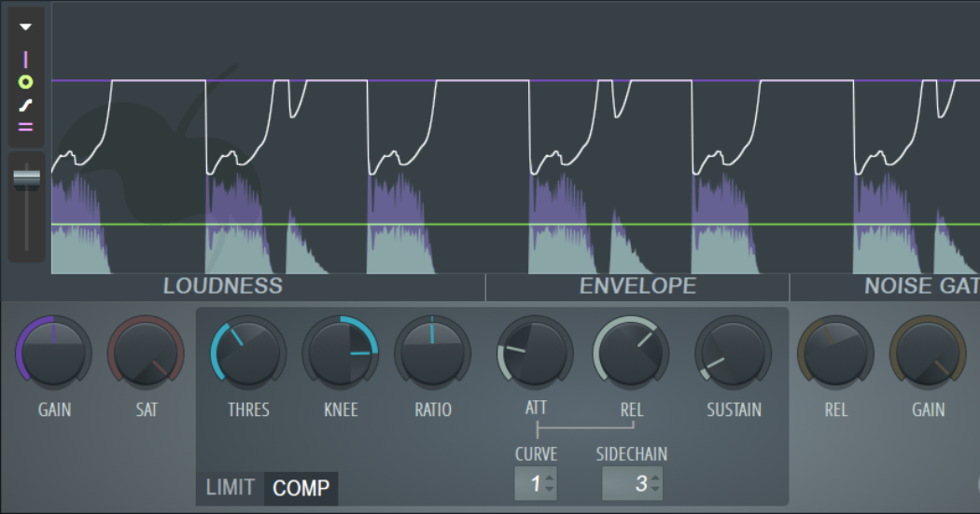This screenshot has width=980, height=514.
Task: Click the RATIO knob
Action: point(432,353)
